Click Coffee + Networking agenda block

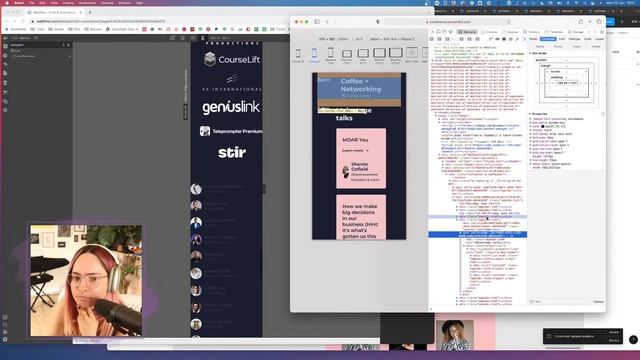point(359,89)
